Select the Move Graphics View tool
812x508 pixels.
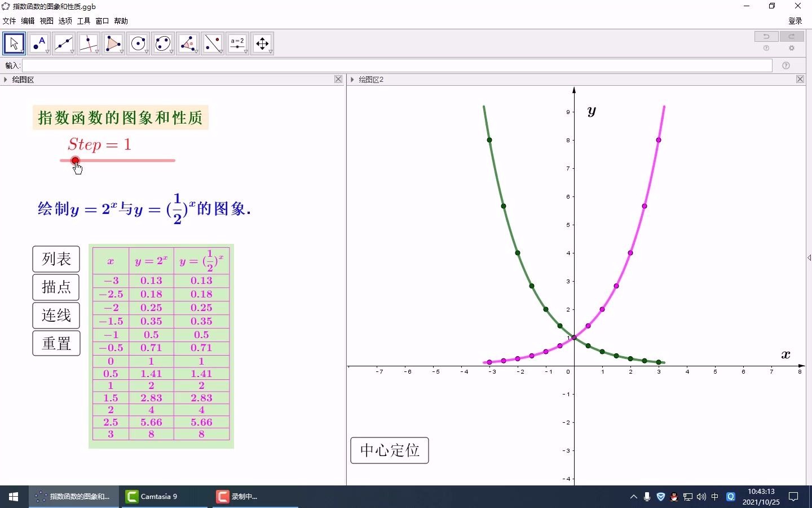pyautogui.click(x=262, y=43)
